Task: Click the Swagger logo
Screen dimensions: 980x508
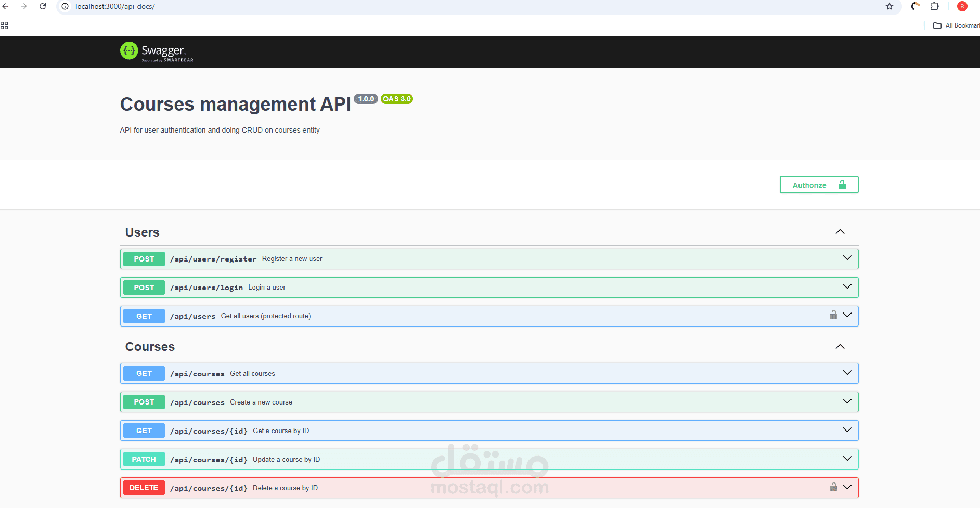Action: point(157,51)
